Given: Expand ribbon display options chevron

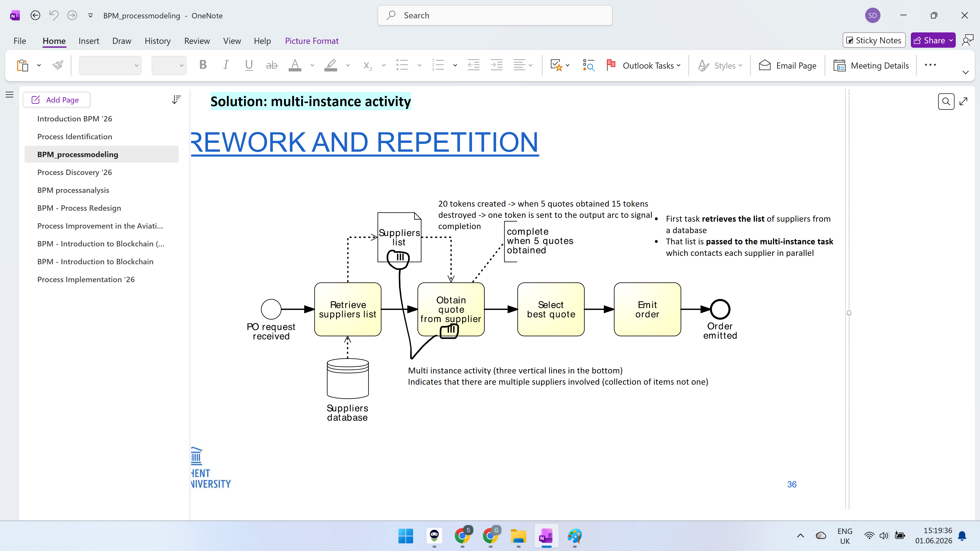Looking at the screenshot, I should coord(965,72).
